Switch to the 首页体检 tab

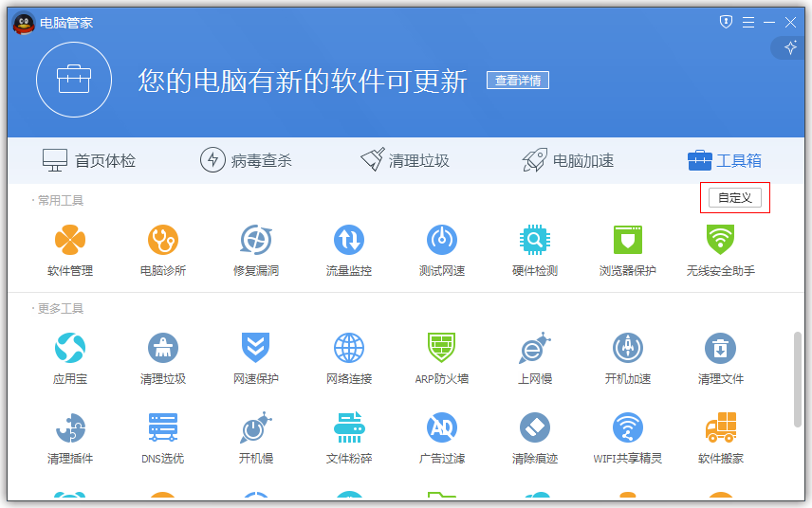pyautogui.click(x=89, y=160)
